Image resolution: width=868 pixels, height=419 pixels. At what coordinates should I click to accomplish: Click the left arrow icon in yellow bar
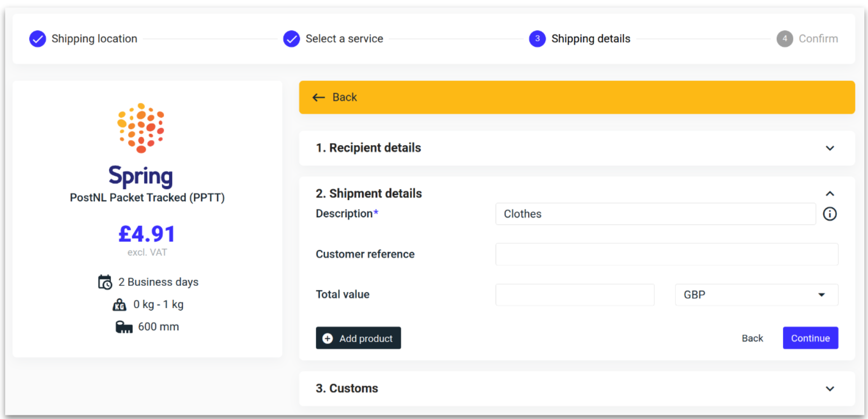point(319,97)
